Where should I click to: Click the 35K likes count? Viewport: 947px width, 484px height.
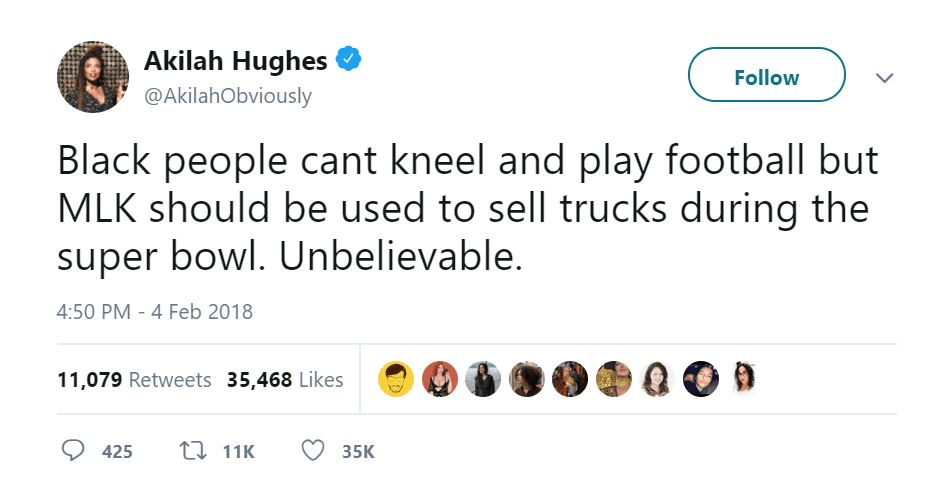tap(358, 452)
